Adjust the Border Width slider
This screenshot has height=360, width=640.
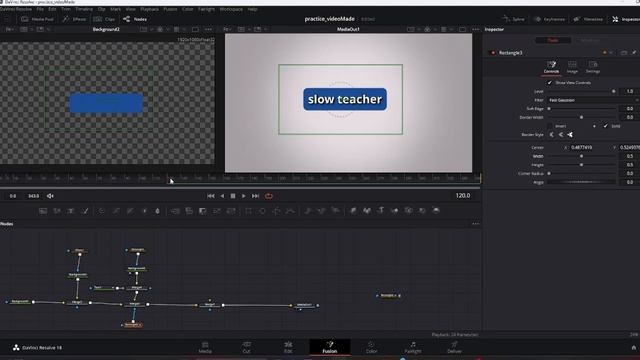tap(582, 118)
